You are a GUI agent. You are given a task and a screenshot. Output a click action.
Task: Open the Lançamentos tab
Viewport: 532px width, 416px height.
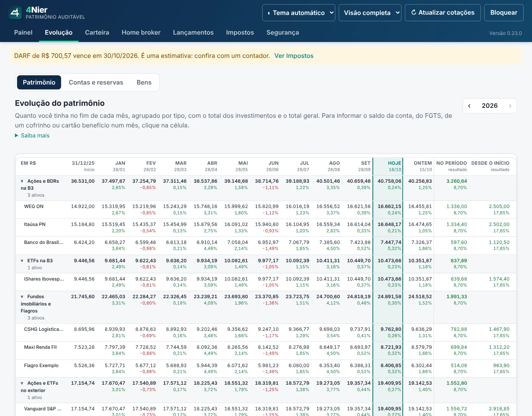point(193,32)
